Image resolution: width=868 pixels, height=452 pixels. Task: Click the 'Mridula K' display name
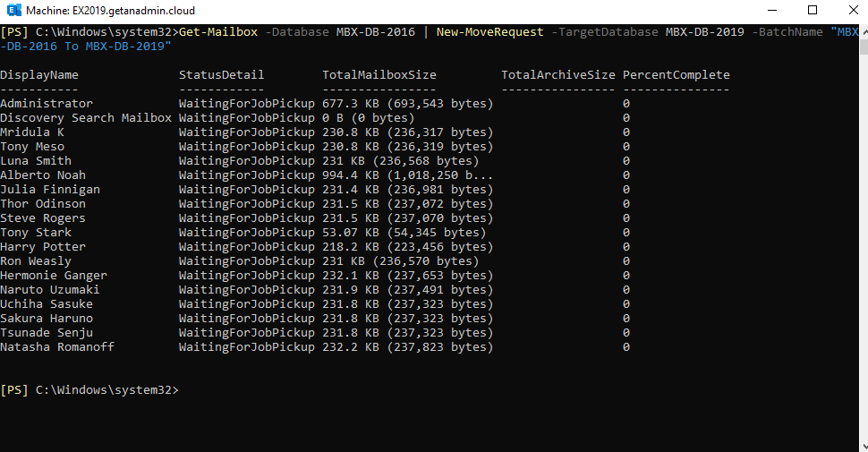click(x=32, y=132)
